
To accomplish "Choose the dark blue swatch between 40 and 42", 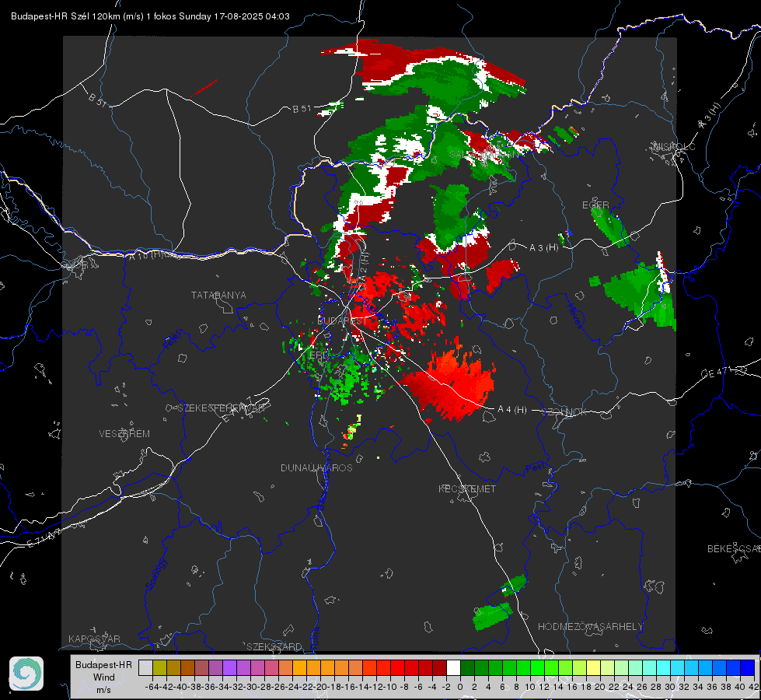I will tap(748, 667).
